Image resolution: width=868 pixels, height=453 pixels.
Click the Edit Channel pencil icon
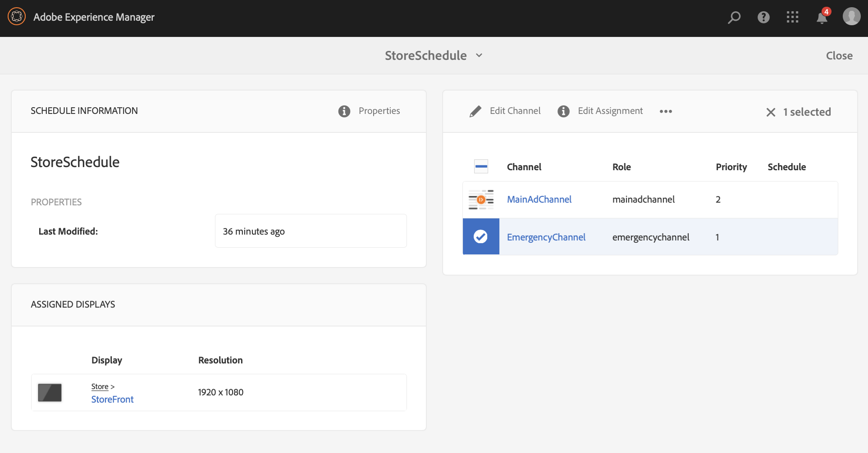click(x=475, y=111)
